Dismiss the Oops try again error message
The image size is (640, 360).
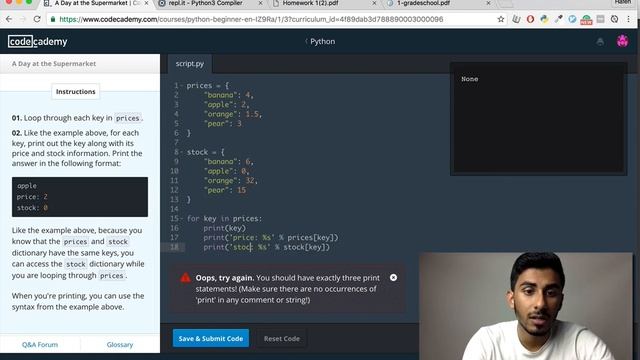click(x=393, y=278)
